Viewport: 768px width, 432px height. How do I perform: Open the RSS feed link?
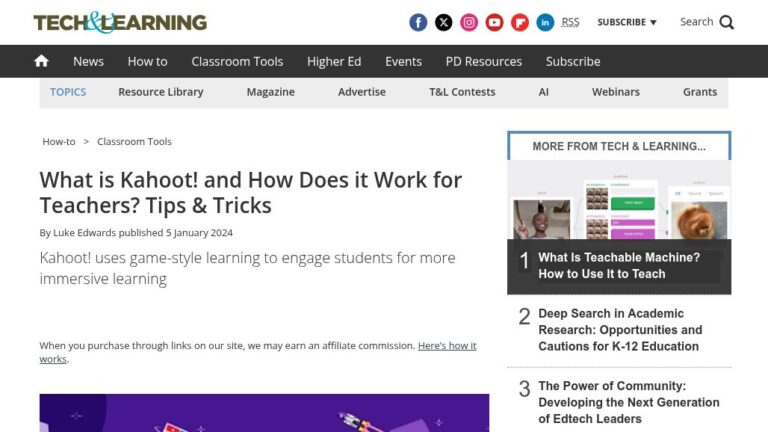[570, 22]
